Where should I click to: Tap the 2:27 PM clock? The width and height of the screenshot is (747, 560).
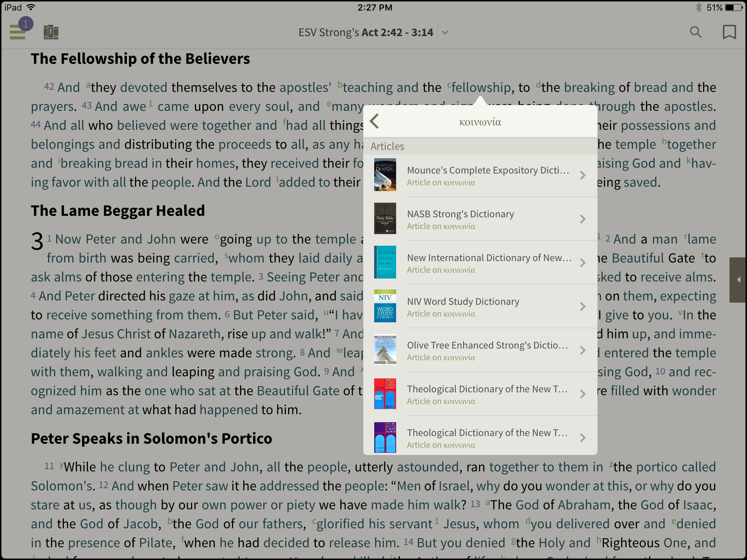(375, 7)
